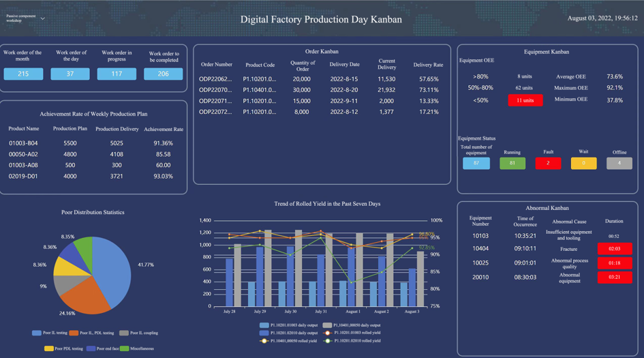Image resolution: width=644 pixels, height=358 pixels.
Task: Click work order of the month value 215
Action: (23, 74)
